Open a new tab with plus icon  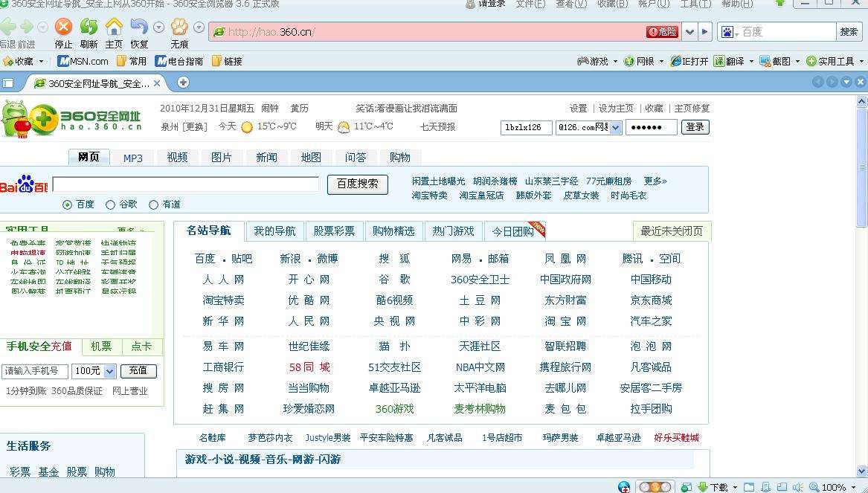click(183, 83)
